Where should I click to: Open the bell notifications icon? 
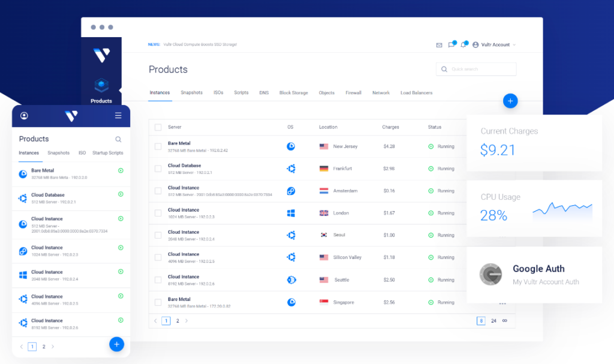(x=463, y=44)
